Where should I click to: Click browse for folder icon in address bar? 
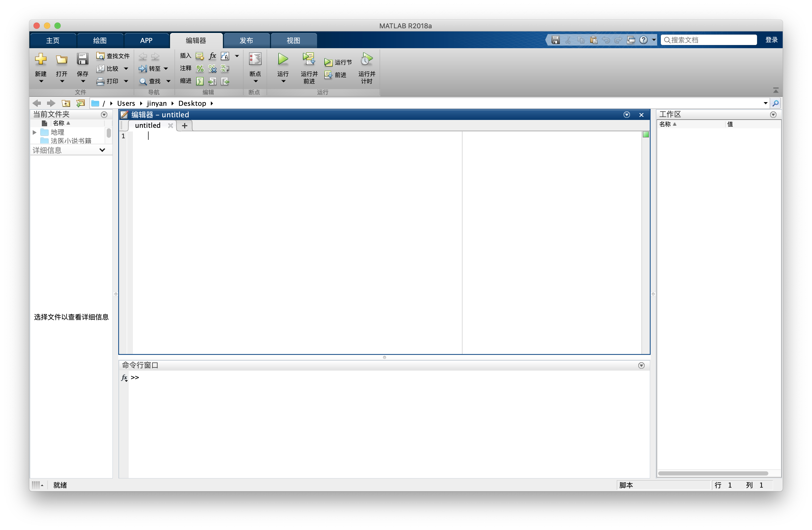pyautogui.click(x=81, y=103)
